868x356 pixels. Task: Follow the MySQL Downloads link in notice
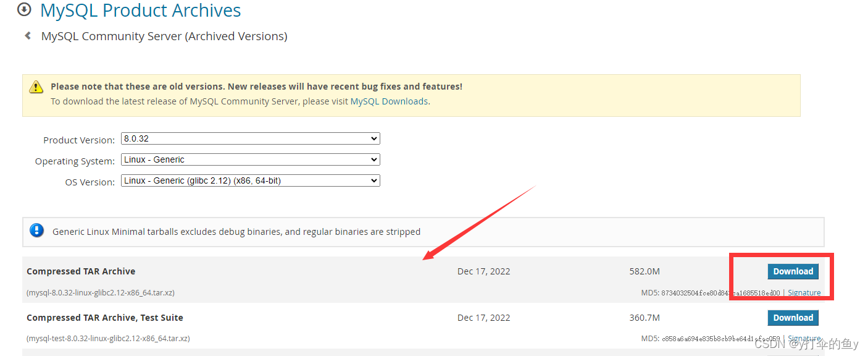[x=389, y=101]
